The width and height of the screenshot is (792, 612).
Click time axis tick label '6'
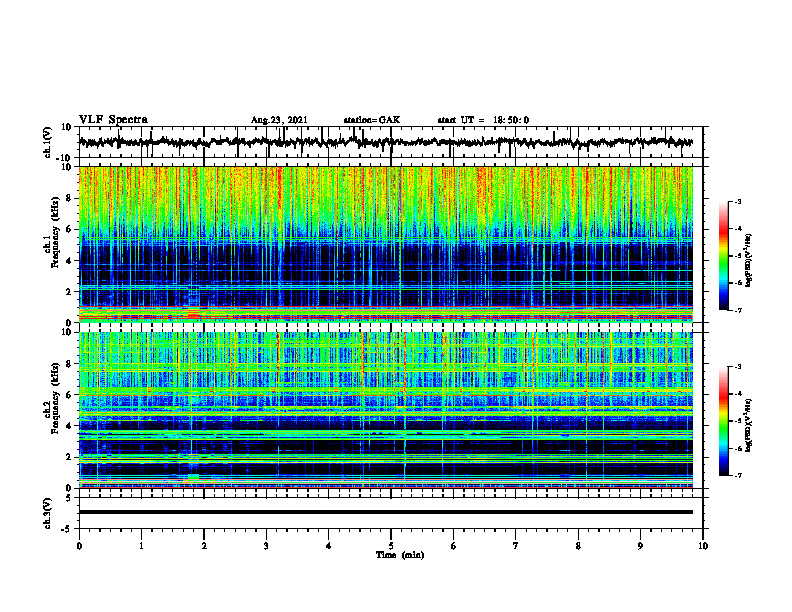[x=454, y=546]
